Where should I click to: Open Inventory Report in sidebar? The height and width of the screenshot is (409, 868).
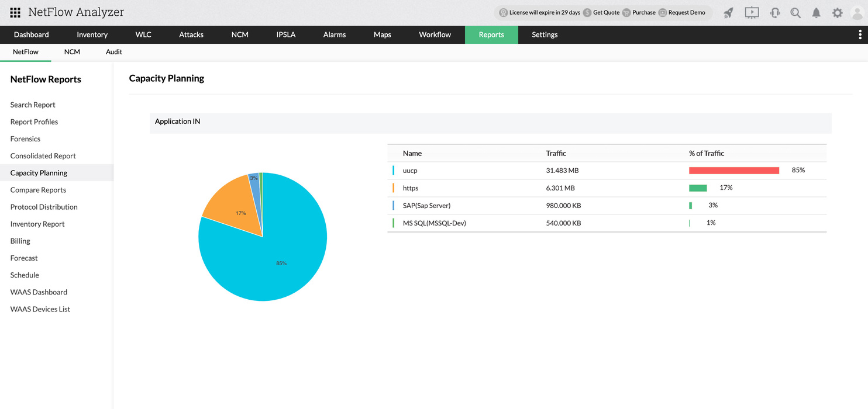(37, 224)
